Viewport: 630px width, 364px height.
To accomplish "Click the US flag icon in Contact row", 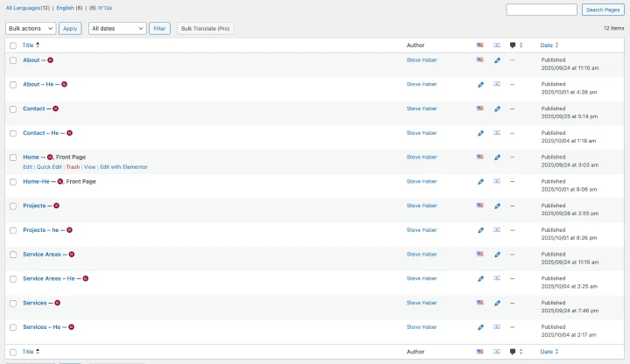I will [480, 108].
